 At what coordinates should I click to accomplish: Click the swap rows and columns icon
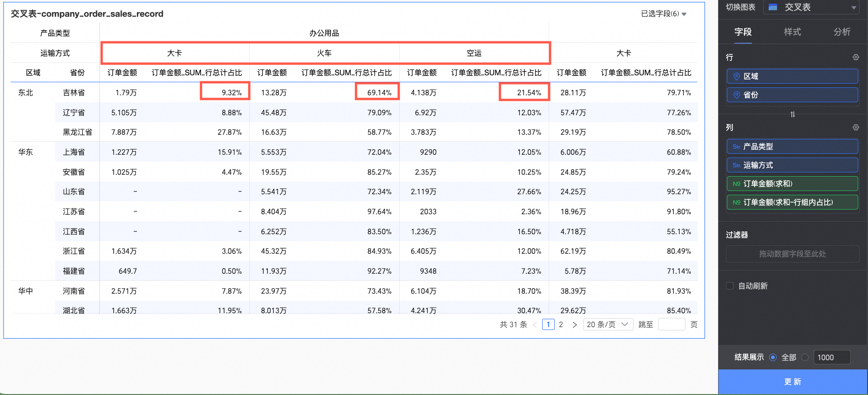pos(793,114)
